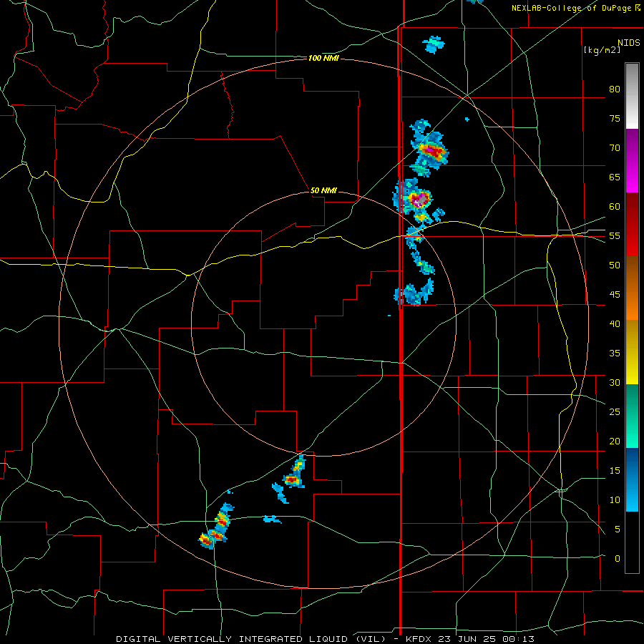Pick the gray-white top segment of color bar

pos(632,96)
